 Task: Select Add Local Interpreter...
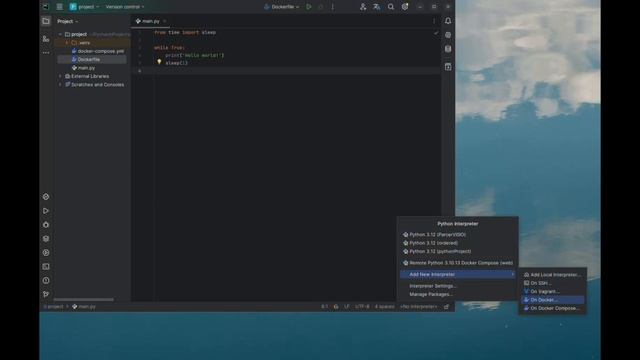[553, 275]
